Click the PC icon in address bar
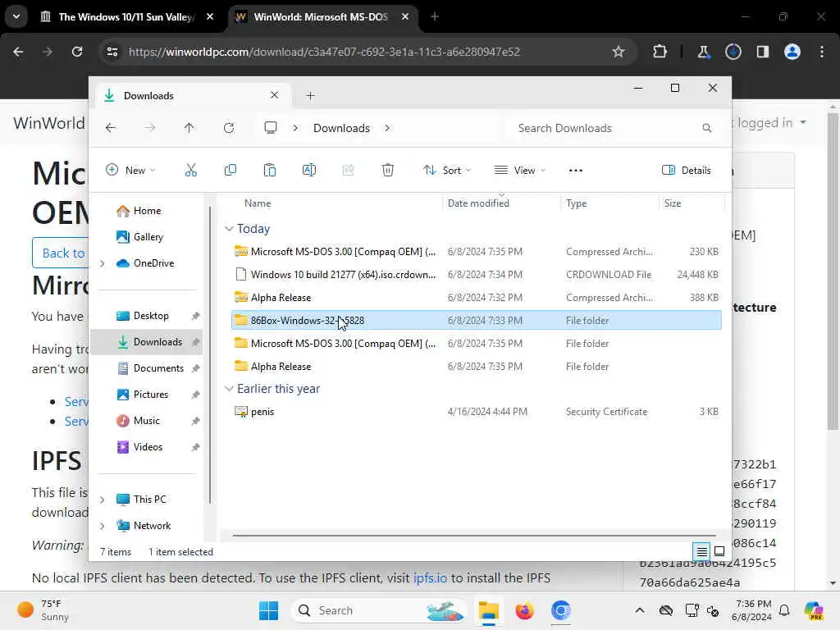 [x=271, y=127]
